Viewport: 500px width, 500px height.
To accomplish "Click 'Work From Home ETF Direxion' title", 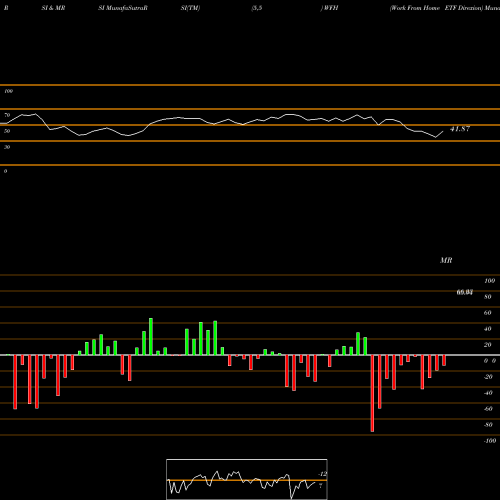I will pyautogui.click(x=436, y=8).
